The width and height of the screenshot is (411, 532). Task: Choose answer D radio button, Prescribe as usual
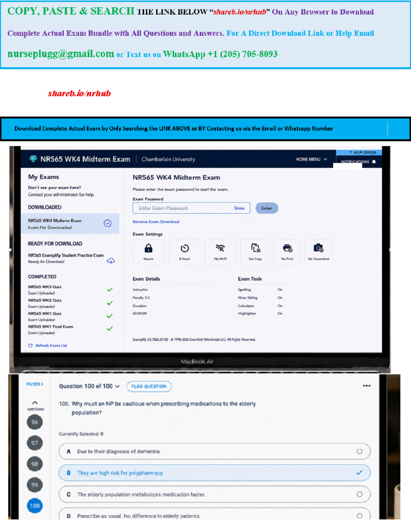(359, 516)
